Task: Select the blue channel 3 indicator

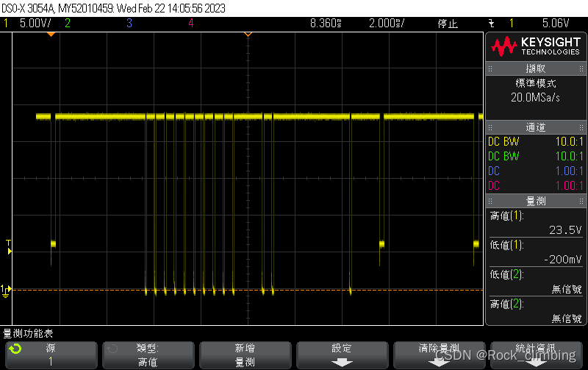Action: (129, 24)
